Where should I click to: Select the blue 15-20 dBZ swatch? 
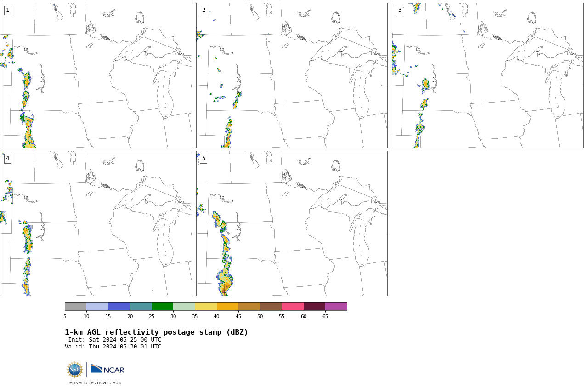click(x=119, y=307)
